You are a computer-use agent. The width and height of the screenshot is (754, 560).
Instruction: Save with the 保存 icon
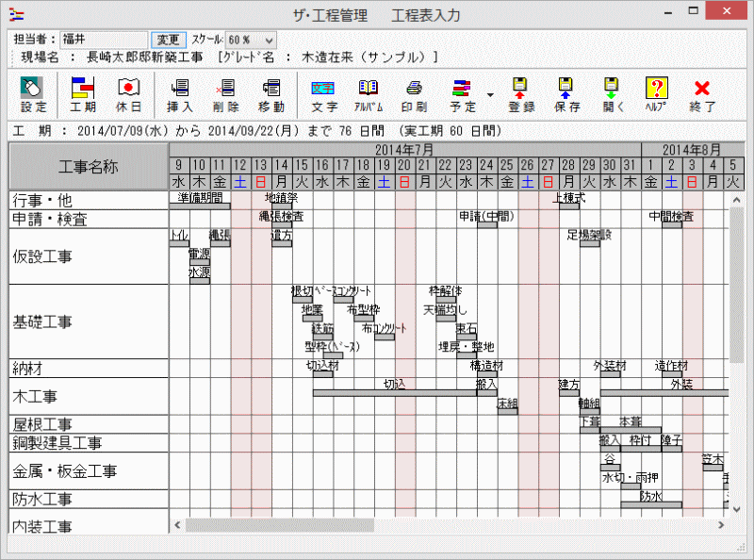(x=566, y=95)
